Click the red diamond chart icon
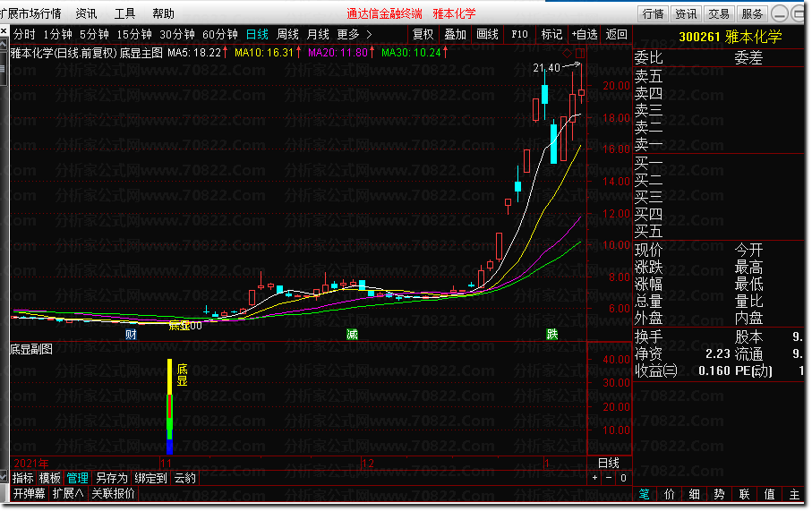Image resolution: width=812 pixels, height=511 pixels. click(x=567, y=53)
